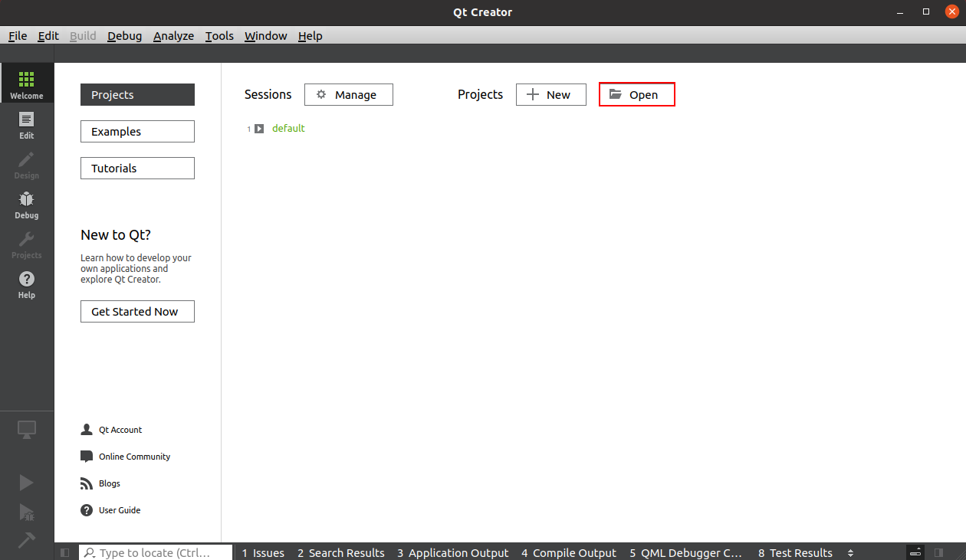Switch to Welcome mode in sidebar
The height and width of the screenshot is (560, 966).
point(27,83)
